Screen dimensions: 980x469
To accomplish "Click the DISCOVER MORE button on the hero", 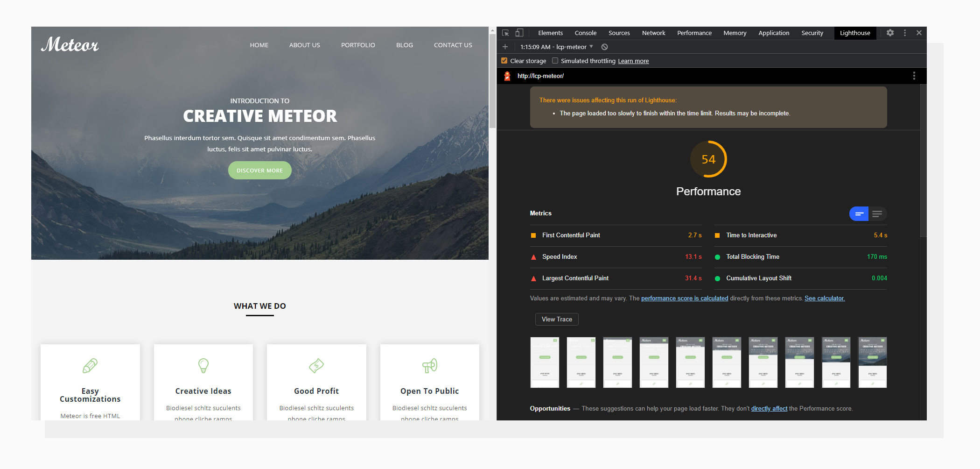I will coord(259,170).
